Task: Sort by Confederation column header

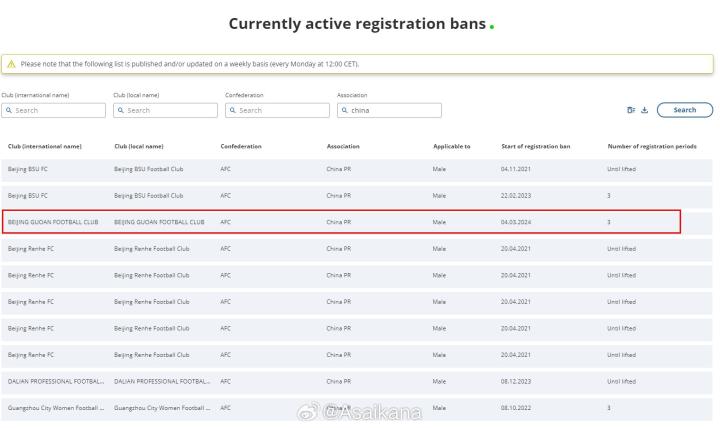Action: [x=241, y=147]
